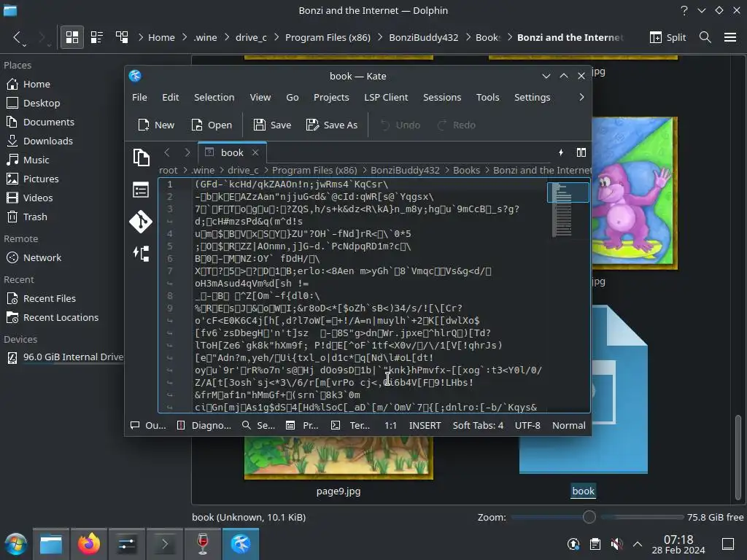Screen dimensions: 747x560
Task: Open the Projects menu
Action: coord(331,97)
